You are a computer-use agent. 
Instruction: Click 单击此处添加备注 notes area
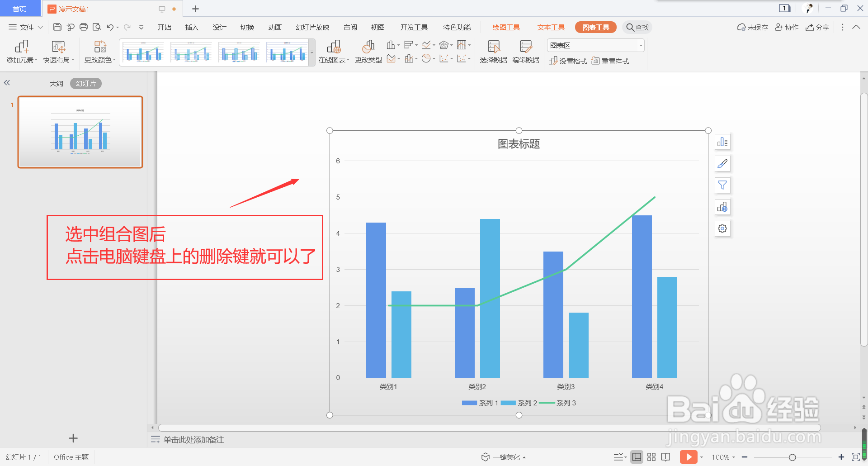pyautogui.click(x=193, y=439)
